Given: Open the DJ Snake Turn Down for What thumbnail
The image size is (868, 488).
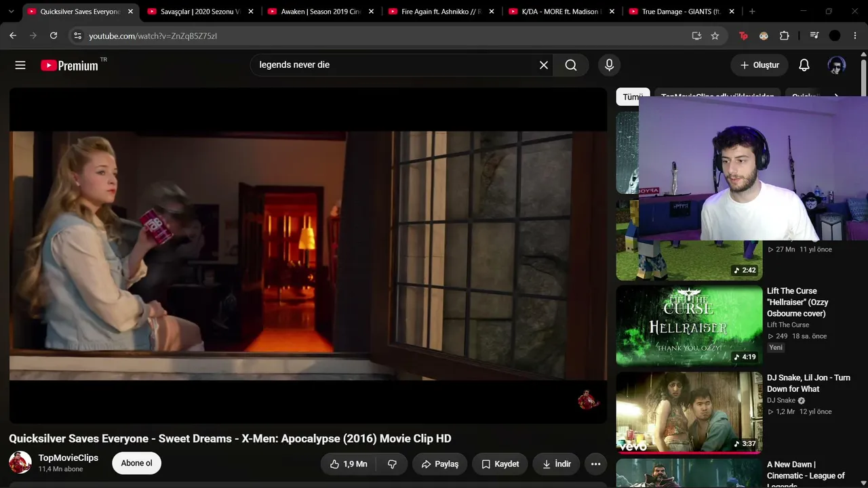Looking at the screenshot, I should click(x=689, y=413).
